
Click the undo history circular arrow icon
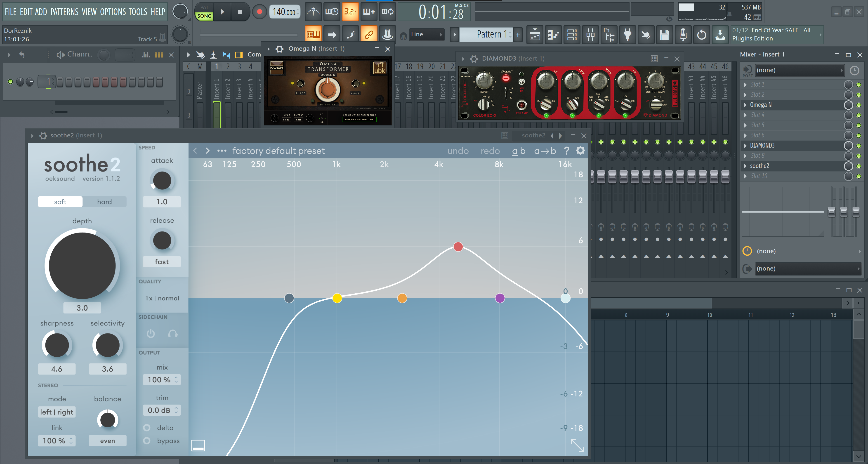pos(702,35)
